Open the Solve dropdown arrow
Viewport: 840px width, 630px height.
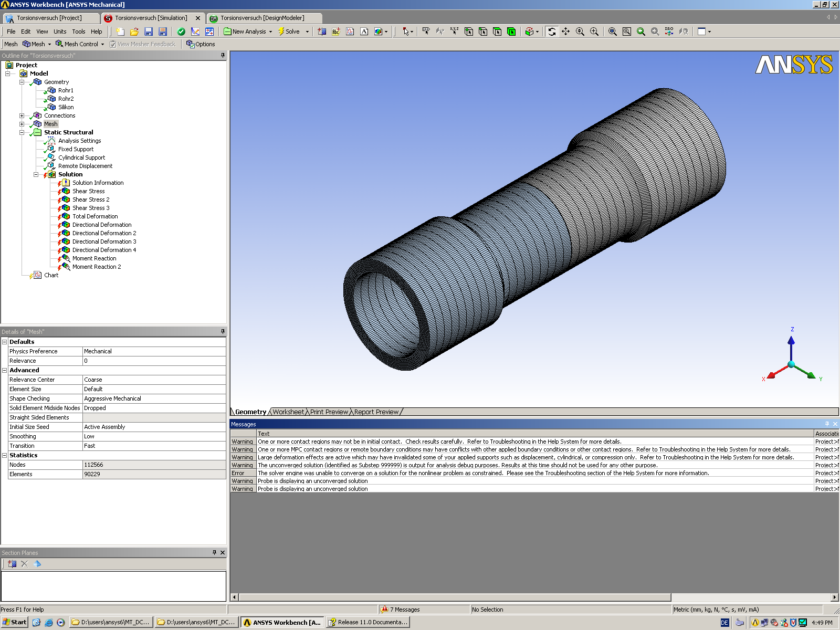click(x=307, y=31)
